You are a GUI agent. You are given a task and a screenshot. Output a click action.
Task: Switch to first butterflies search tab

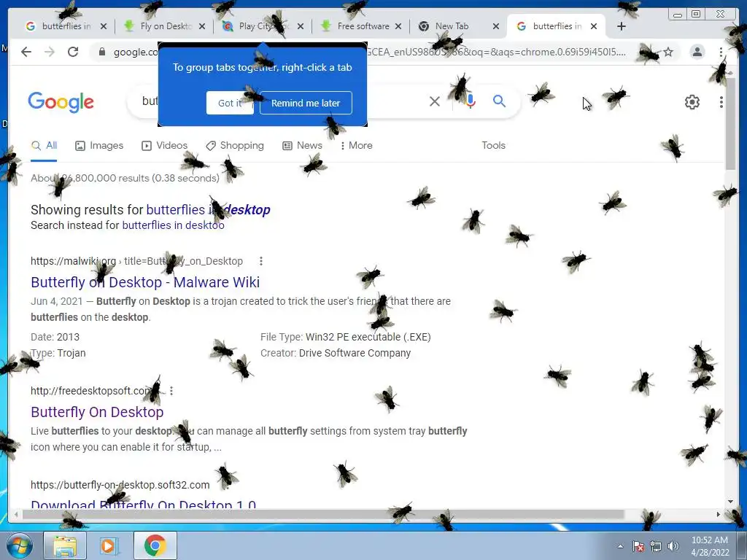point(65,26)
